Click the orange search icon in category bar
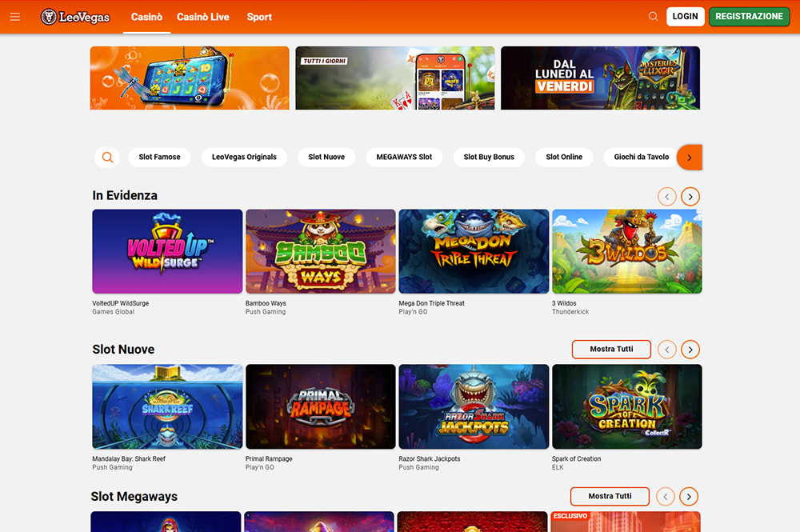Screen dimensions: 800x532 point(107,157)
